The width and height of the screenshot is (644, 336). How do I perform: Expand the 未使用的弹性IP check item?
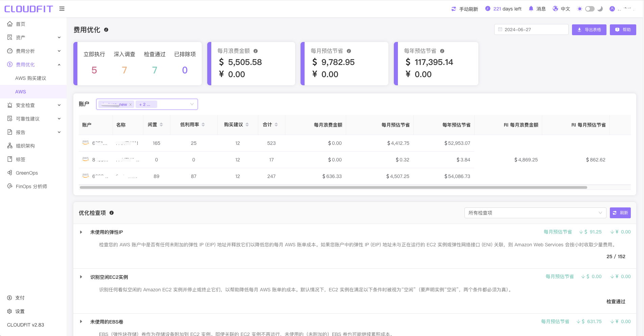(x=81, y=232)
